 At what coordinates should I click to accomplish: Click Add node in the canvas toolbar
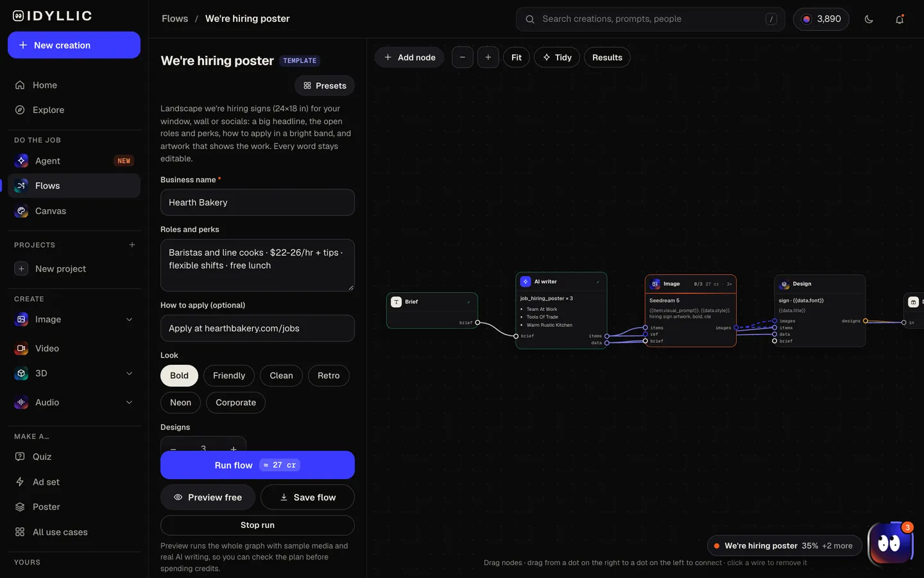tap(409, 57)
